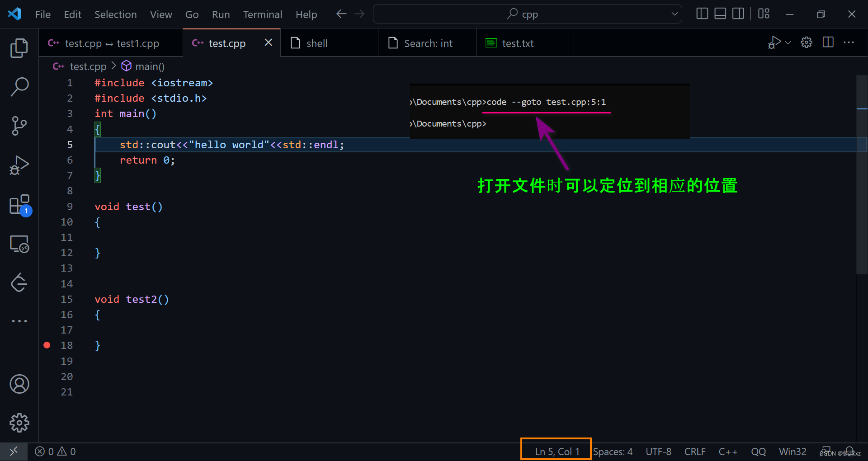This screenshot has height=461, width=868.
Task: Open the Go menu
Action: (192, 14)
